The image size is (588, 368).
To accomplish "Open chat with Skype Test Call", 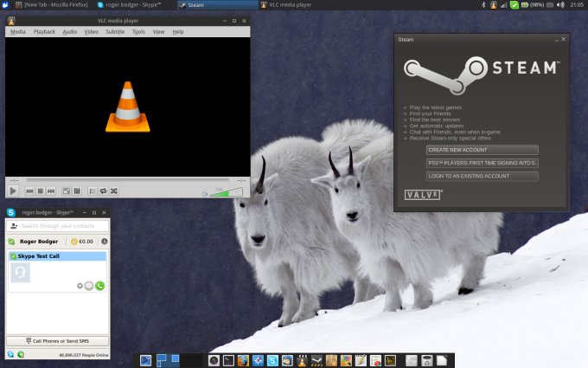I will click(89, 285).
